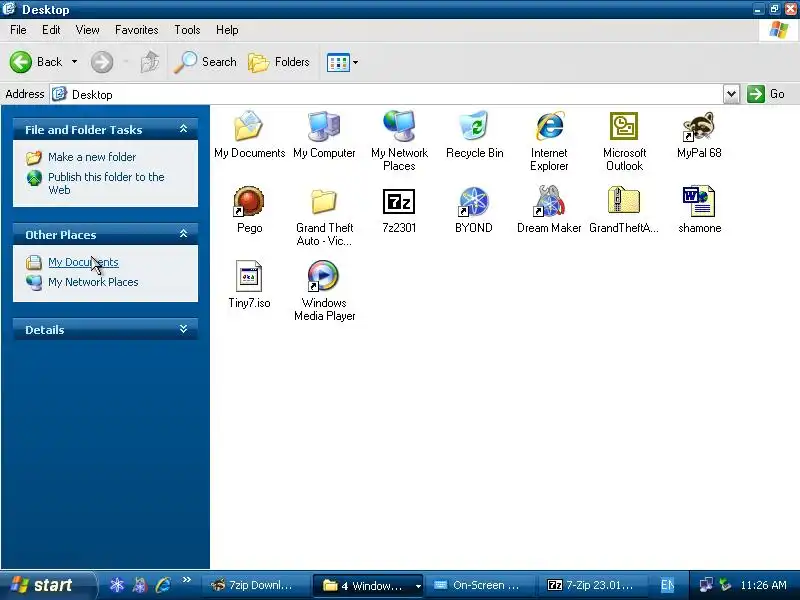Switch to 7-Zip 23.01... taskbar window

pyautogui.click(x=592, y=585)
